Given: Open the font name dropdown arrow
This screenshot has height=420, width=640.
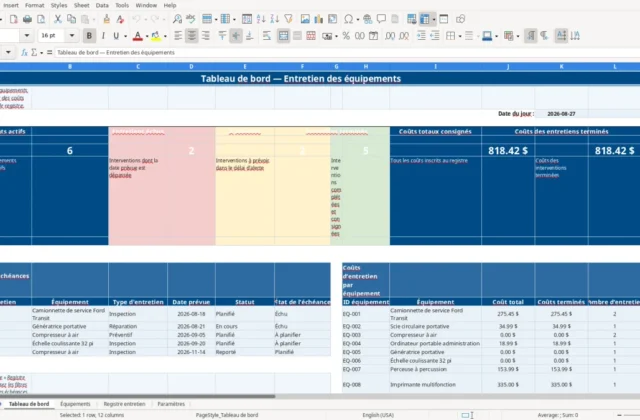Looking at the screenshot, I should [x=27, y=36].
